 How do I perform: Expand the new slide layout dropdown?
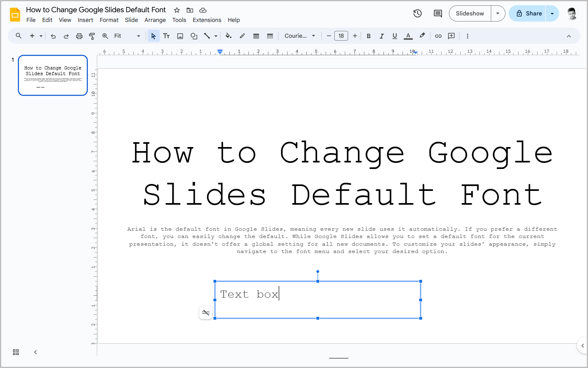[x=41, y=36]
